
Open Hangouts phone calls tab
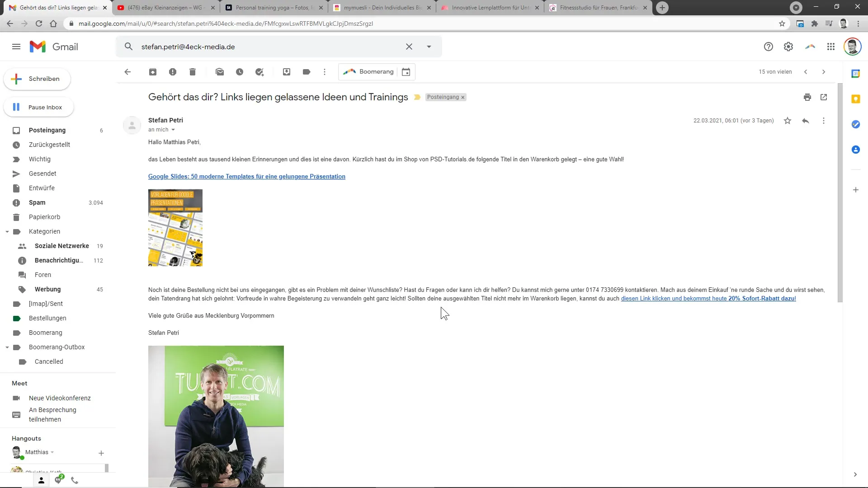click(75, 480)
